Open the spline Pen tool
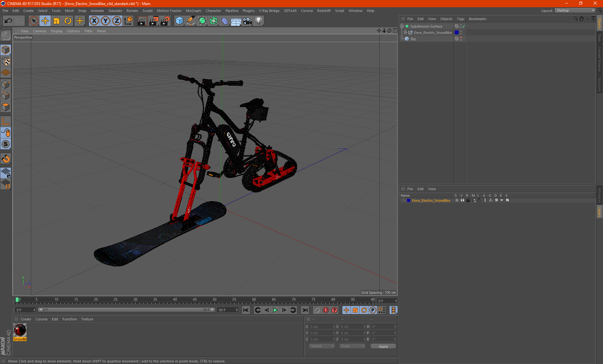The image size is (603, 364). (191, 21)
